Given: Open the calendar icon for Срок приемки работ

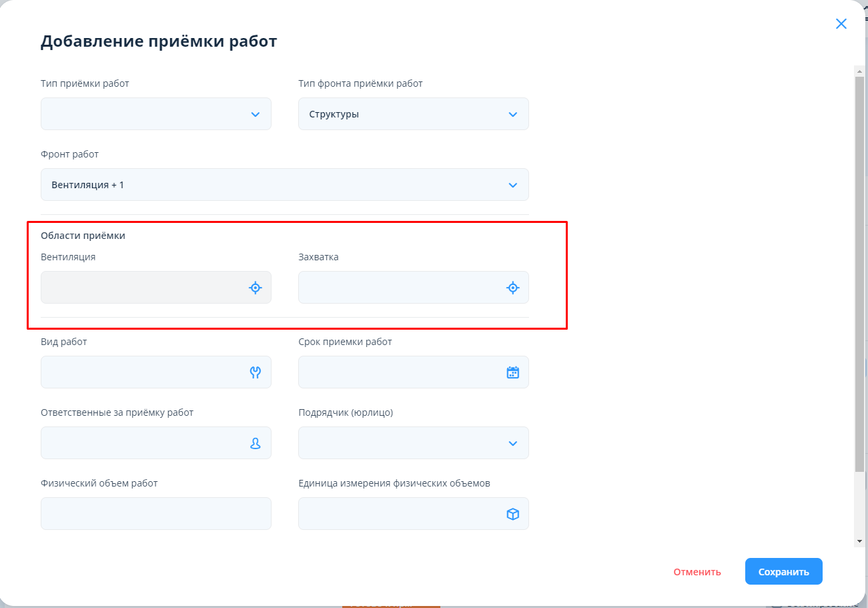Looking at the screenshot, I should click(512, 372).
